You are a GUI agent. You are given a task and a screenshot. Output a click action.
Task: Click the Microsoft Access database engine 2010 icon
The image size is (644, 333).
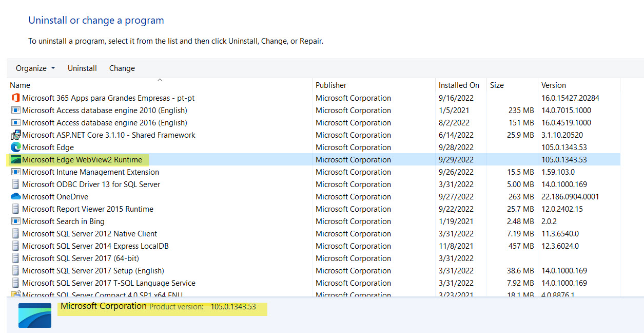tap(15, 110)
